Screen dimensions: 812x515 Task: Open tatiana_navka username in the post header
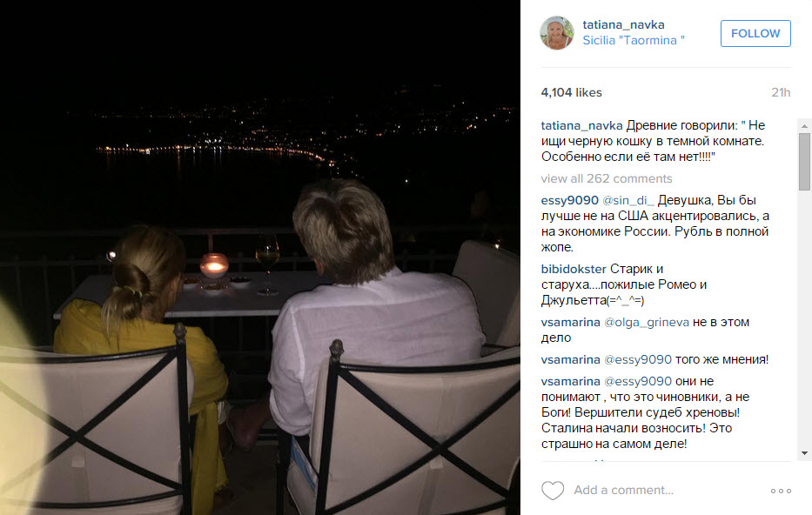(x=623, y=24)
